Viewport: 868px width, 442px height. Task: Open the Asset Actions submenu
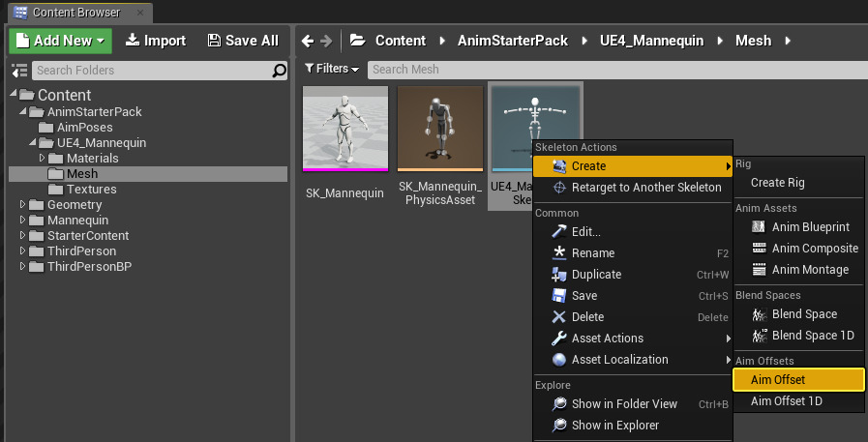(x=607, y=339)
